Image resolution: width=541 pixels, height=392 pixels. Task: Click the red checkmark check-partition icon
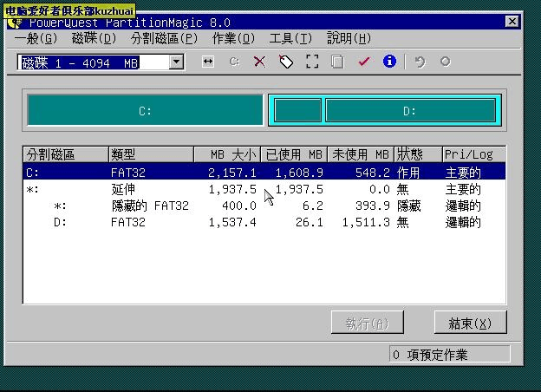pos(363,62)
